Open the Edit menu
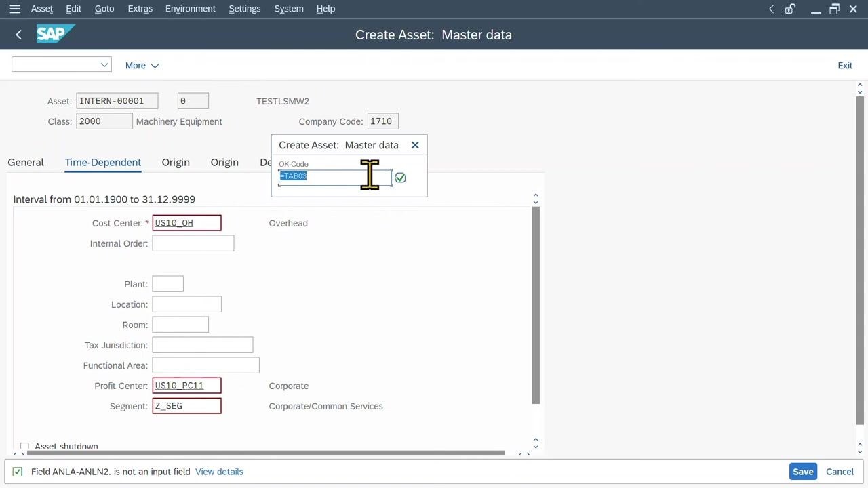This screenshot has height=488, width=868. click(x=73, y=9)
